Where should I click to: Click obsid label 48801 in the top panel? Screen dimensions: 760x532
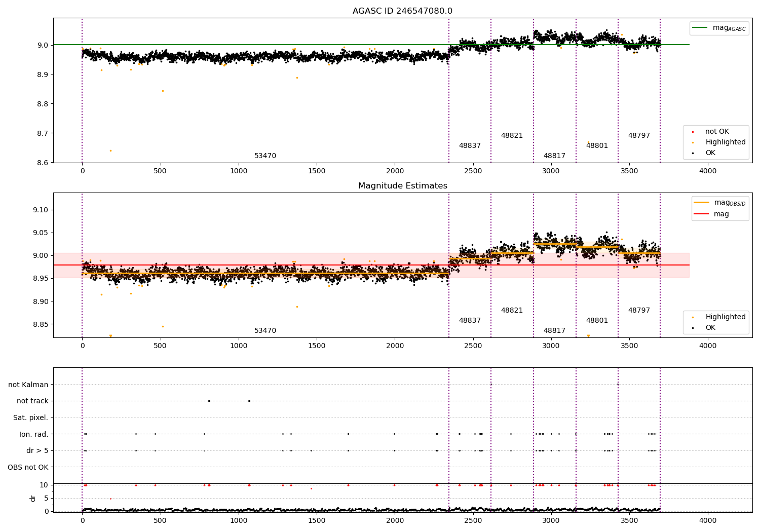(597, 146)
